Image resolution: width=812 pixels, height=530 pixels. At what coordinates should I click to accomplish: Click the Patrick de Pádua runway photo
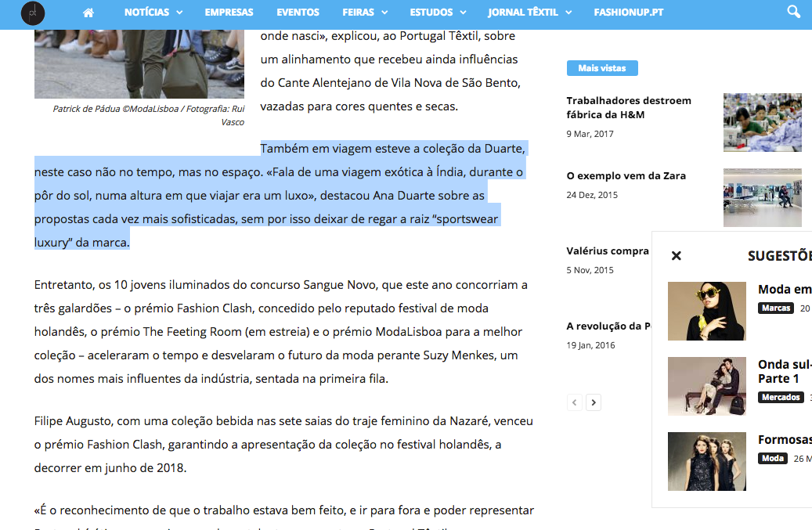tap(139, 63)
